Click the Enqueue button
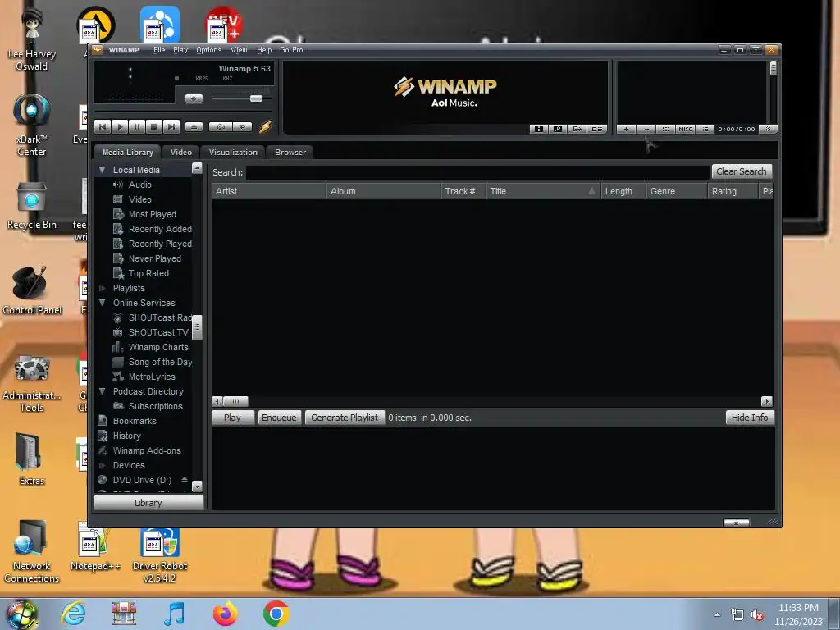Image resolution: width=840 pixels, height=630 pixels. pos(279,418)
